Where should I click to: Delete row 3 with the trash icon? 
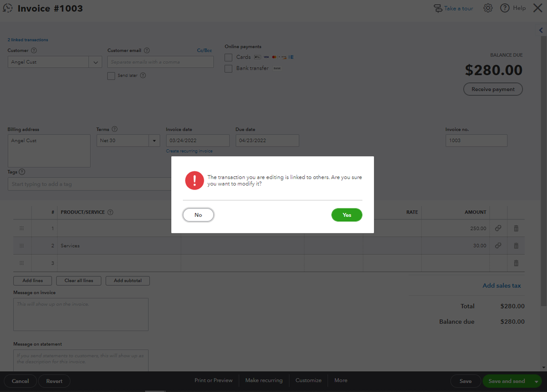(x=516, y=263)
